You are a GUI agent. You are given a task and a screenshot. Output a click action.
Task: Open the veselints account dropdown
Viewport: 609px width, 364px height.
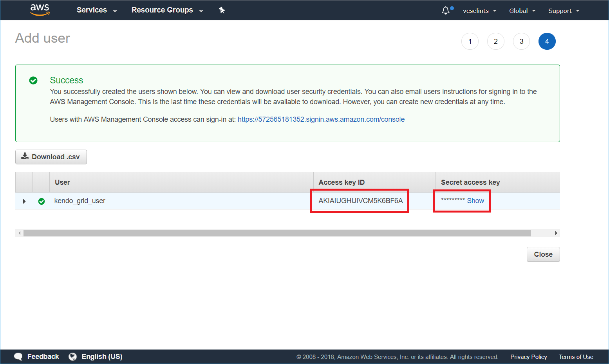[479, 11]
